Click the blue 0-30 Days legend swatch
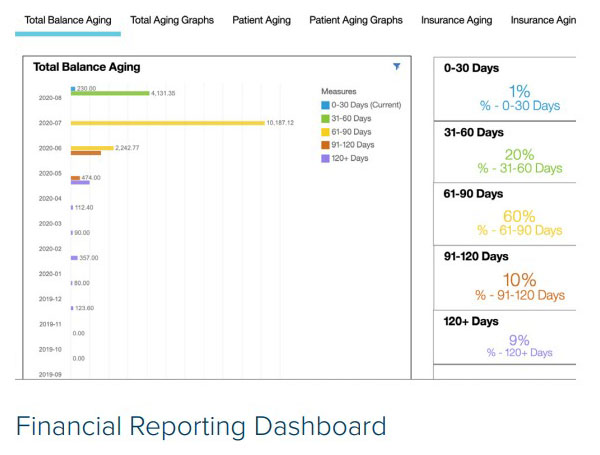 click(x=325, y=104)
